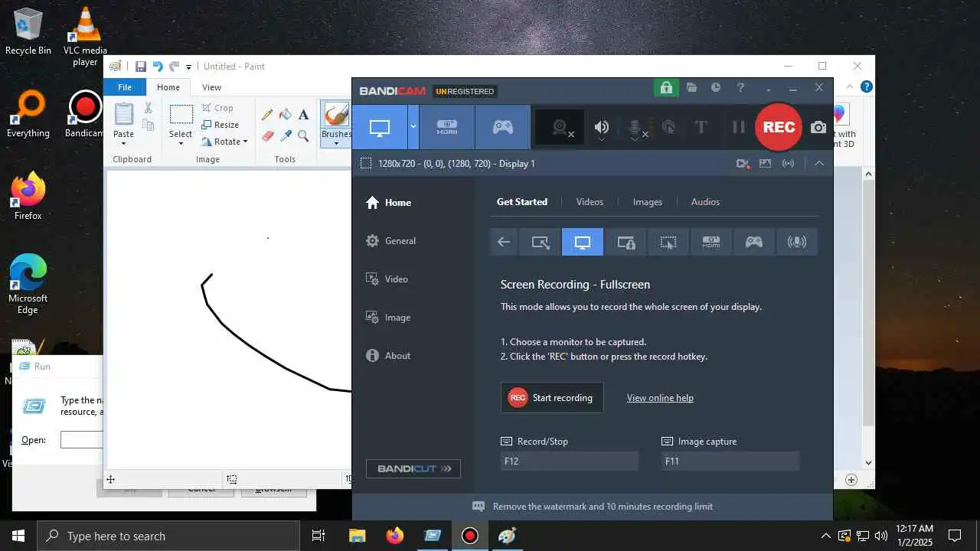Select audio only recording mode icon
The height and width of the screenshot is (551, 980).
point(797,242)
